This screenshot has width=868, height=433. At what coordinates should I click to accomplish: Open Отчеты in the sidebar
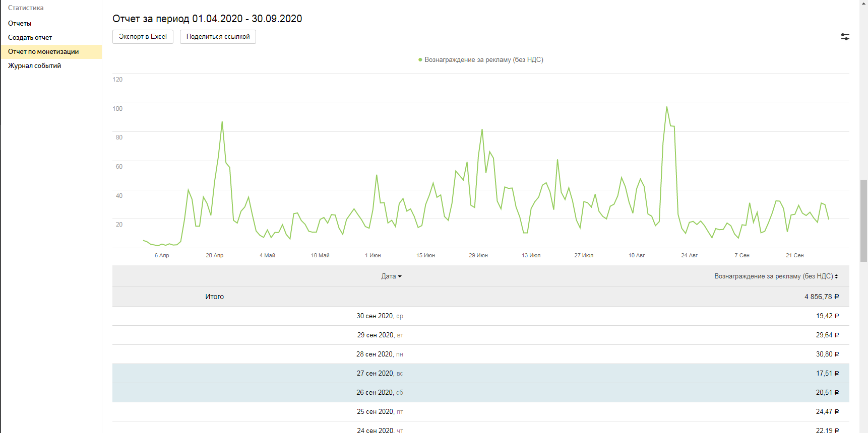(20, 24)
